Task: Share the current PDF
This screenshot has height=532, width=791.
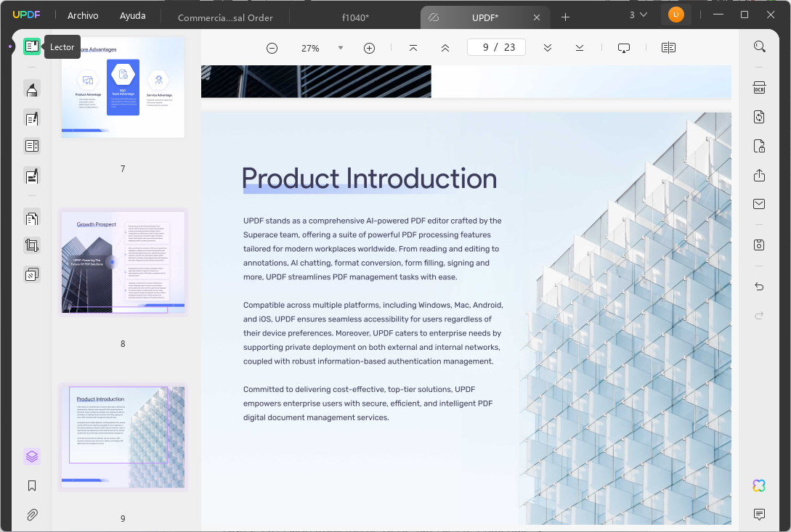Action: (x=759, y=175)
